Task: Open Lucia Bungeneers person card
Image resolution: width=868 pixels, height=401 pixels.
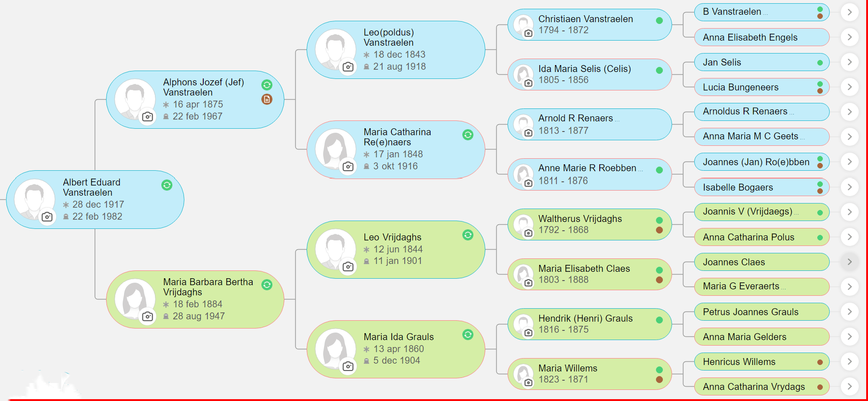Action: (x=762, y=87)
